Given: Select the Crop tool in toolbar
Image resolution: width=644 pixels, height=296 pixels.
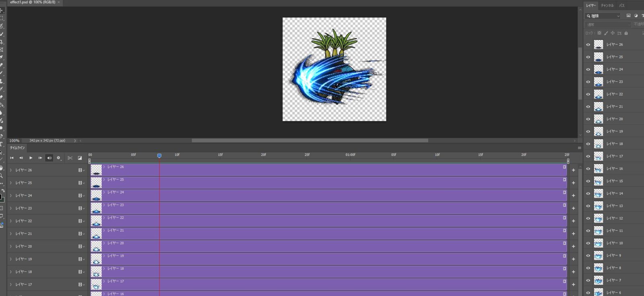Looking at the screenshot, I should pos(2,42).
